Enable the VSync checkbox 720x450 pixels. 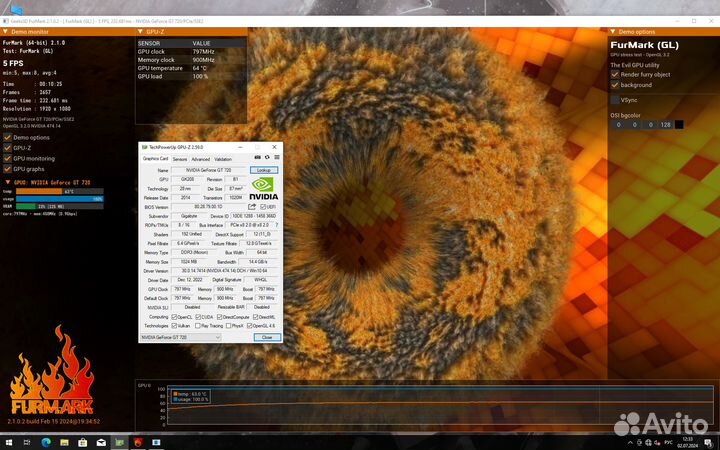[x=615, y=100]
